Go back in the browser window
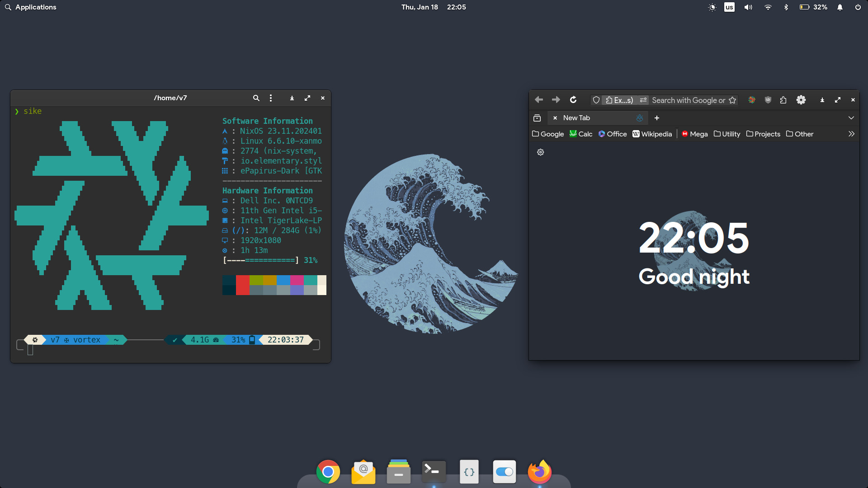The width and height of the screenshot is (868, 488). [x=538, y=100]
